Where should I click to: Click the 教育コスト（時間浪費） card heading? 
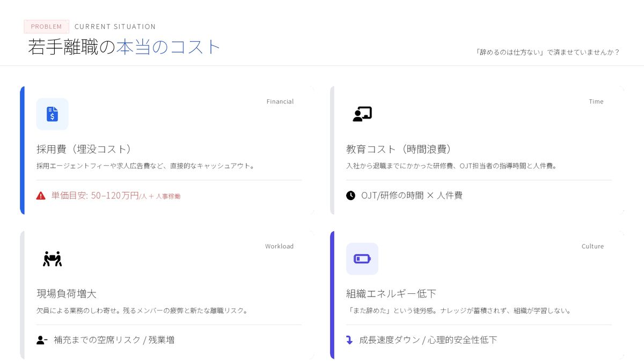click(399, 149)
